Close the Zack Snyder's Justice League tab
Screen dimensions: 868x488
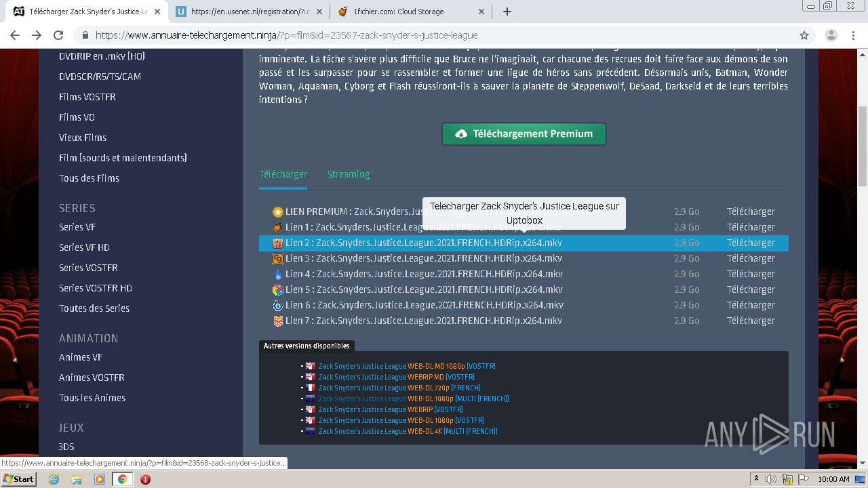157,12
